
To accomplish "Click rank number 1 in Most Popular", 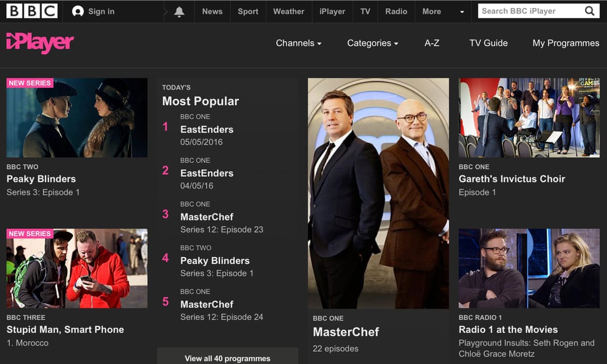I will (x=165, y=127).
